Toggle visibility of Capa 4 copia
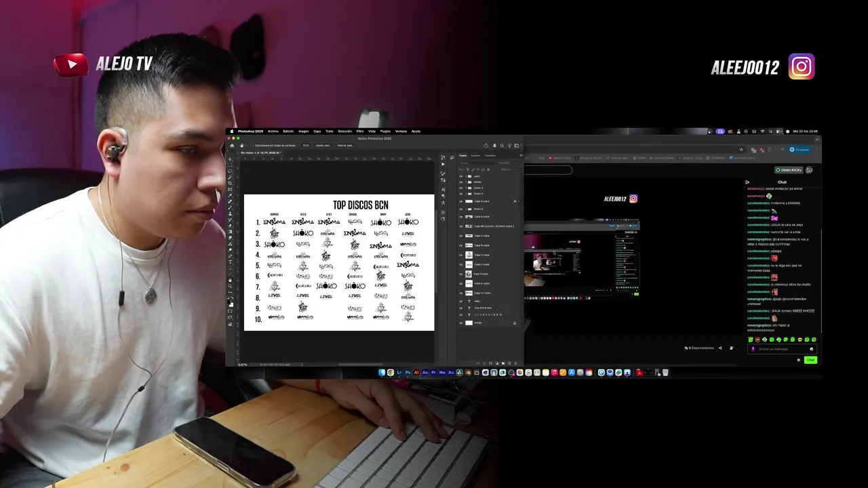Image resolution: width=868 pixels, height=488 pixels. point(461,236)
